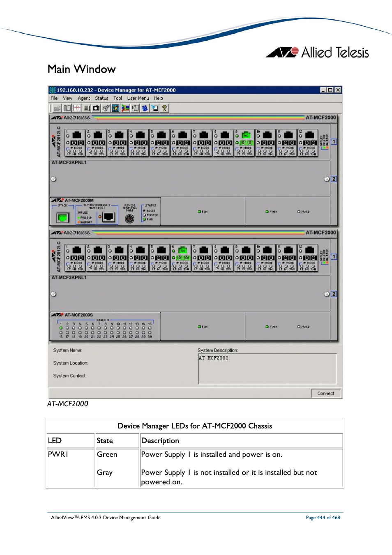
Task: Open the View menu
Action: (x=68, y=98)
